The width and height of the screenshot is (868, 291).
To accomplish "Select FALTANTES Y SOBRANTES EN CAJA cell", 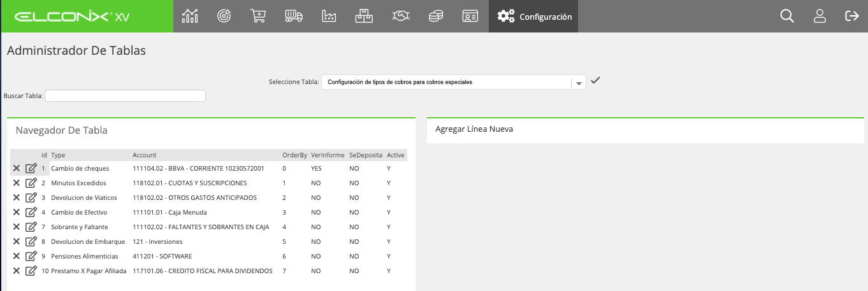I will point(201,227).
